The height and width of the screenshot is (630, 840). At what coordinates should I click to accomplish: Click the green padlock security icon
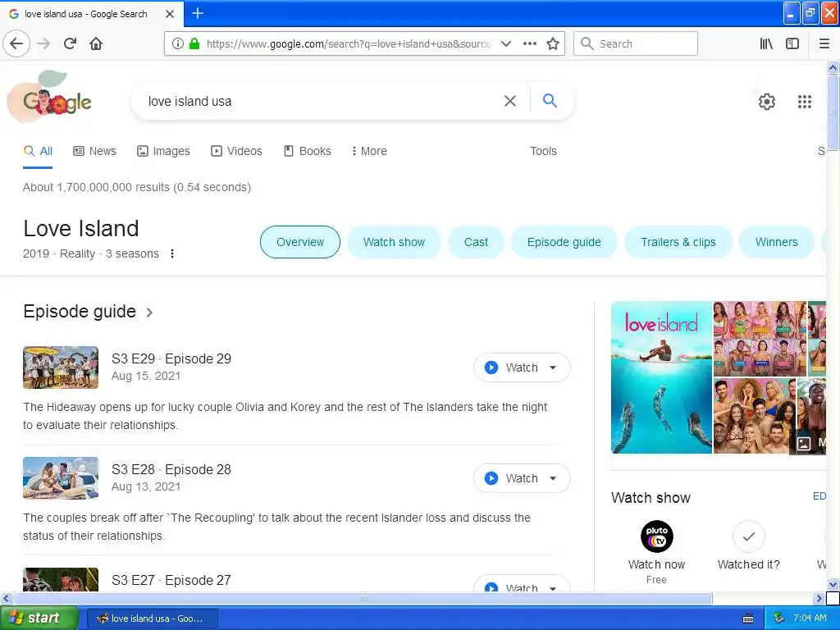pyautogui.click(x=194, y=44)
